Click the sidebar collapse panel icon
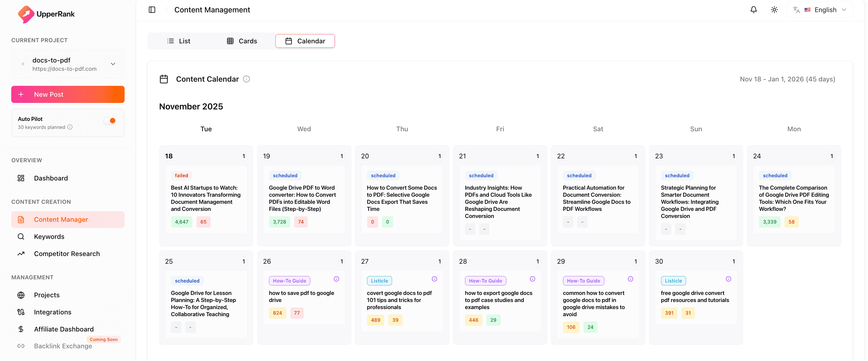The width and height of the screenshot is (868, 361). [x=152, y=10]
